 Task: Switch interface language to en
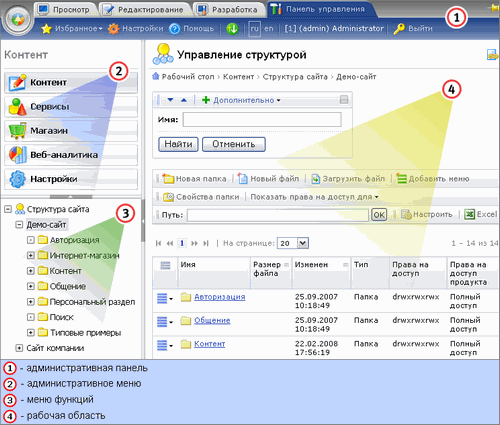(x=269, y=29)
